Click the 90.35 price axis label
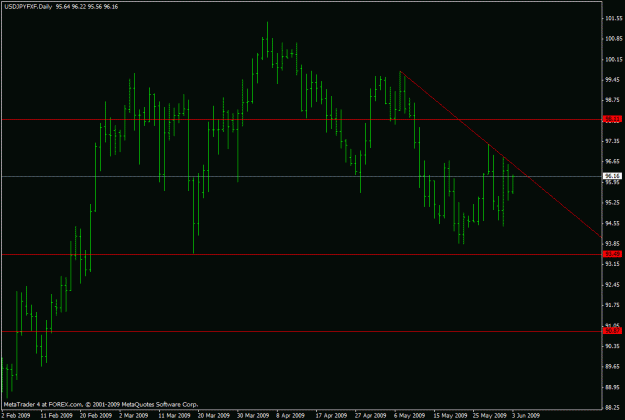 coord(614,346)
